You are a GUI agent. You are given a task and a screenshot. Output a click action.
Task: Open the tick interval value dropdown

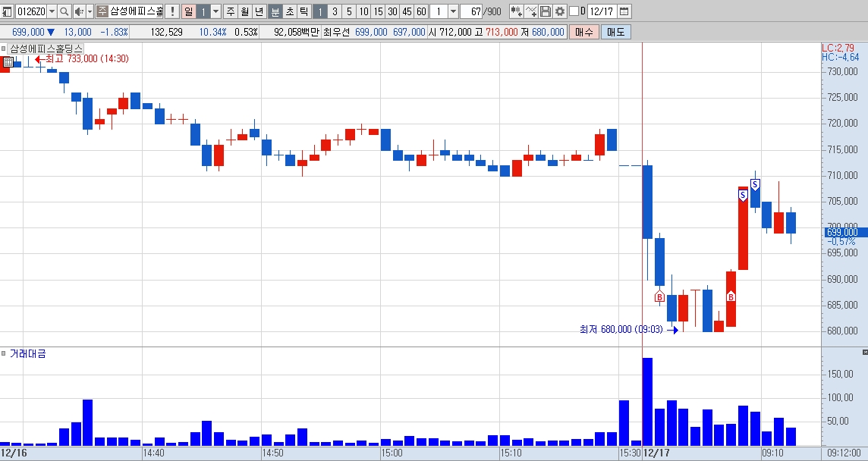click(x=453, y=11)
